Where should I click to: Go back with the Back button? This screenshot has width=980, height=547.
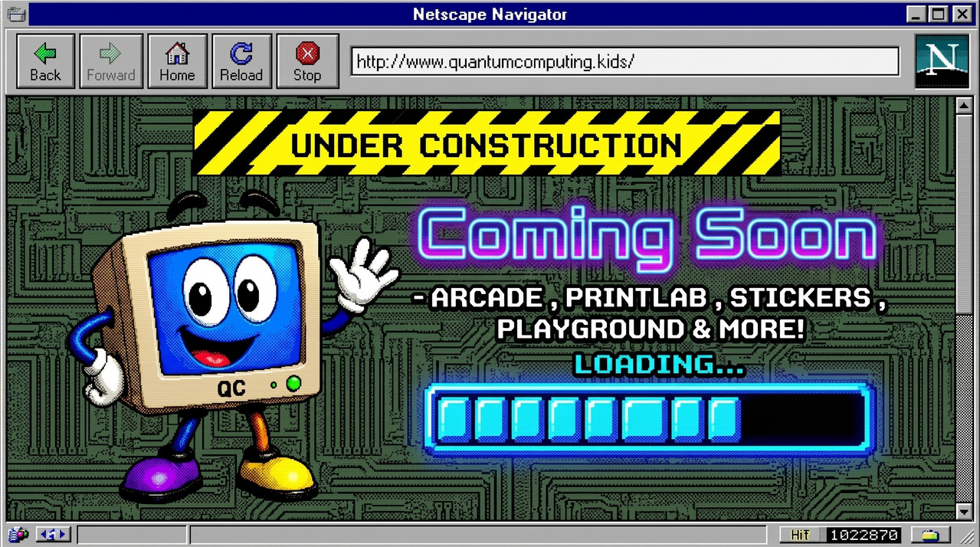click(45, 62)
